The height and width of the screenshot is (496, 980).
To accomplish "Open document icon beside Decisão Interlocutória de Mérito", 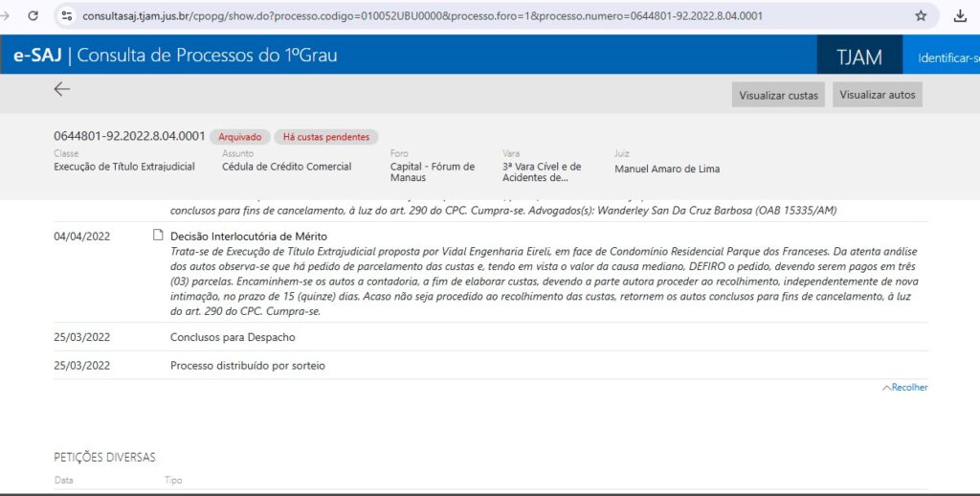I will click(159, 236).
